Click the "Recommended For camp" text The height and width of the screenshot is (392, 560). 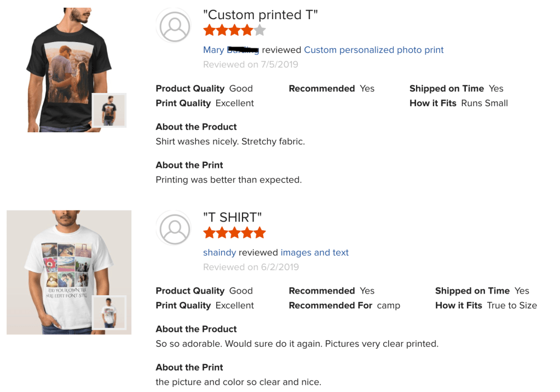click(x=344, y=306)
